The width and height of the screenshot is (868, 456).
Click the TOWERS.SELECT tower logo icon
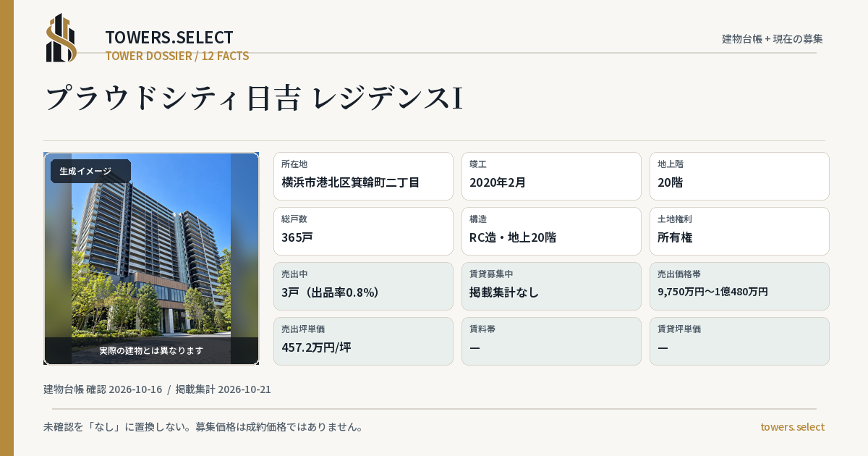point(61,38)
